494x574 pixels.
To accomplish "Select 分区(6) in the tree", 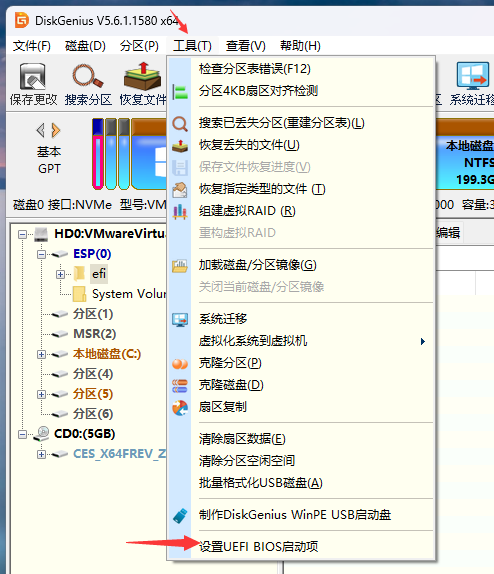I will point(93,414).
